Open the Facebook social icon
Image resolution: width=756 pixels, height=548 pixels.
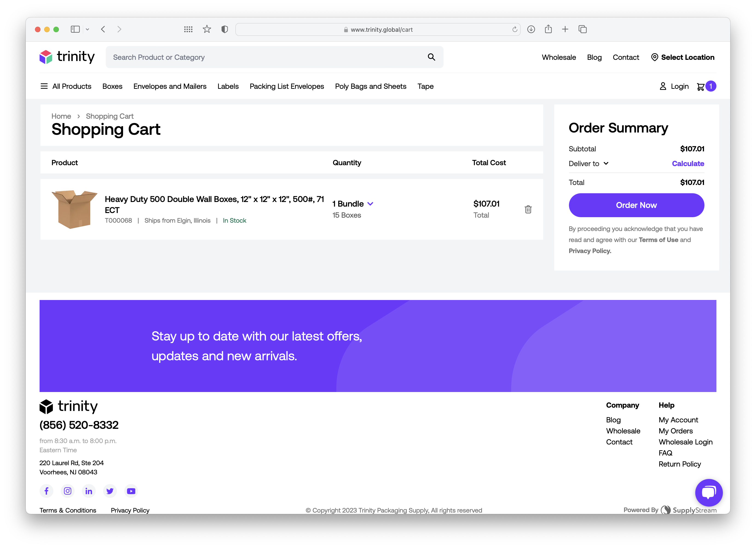[46, 491]
